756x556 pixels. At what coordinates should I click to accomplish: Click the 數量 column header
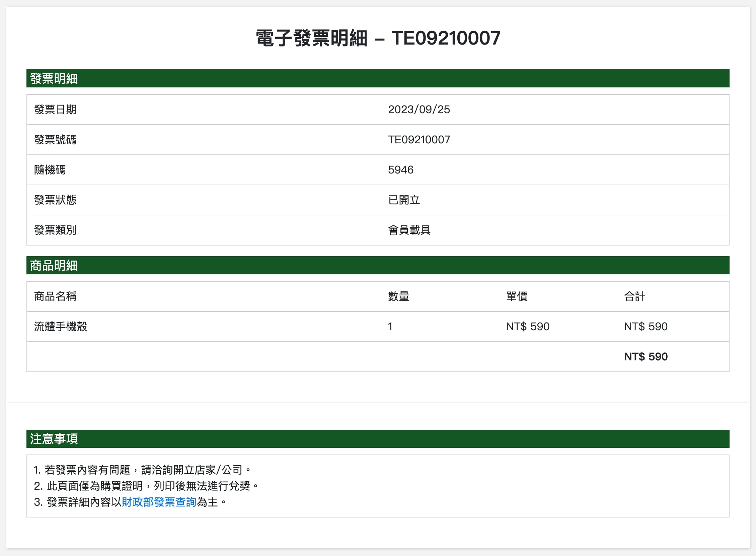point(398,296)
